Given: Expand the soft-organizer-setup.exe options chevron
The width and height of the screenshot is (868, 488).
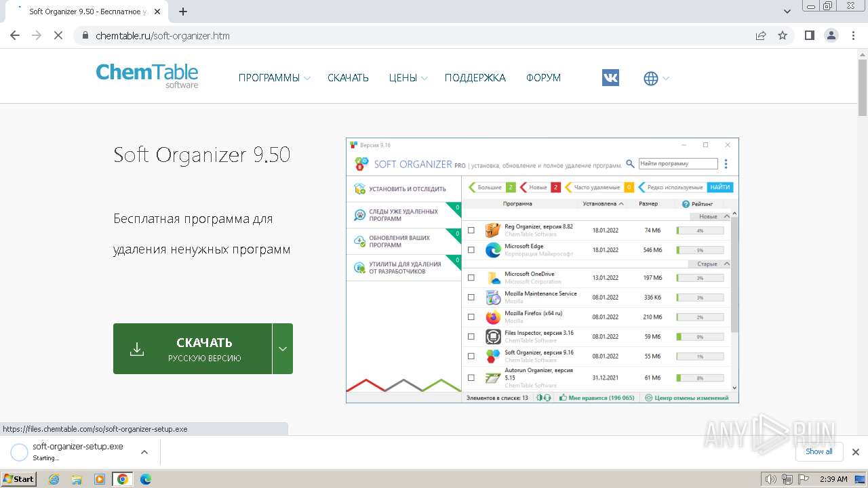Looking at the screenshot, I should click(x=144, y=452).
